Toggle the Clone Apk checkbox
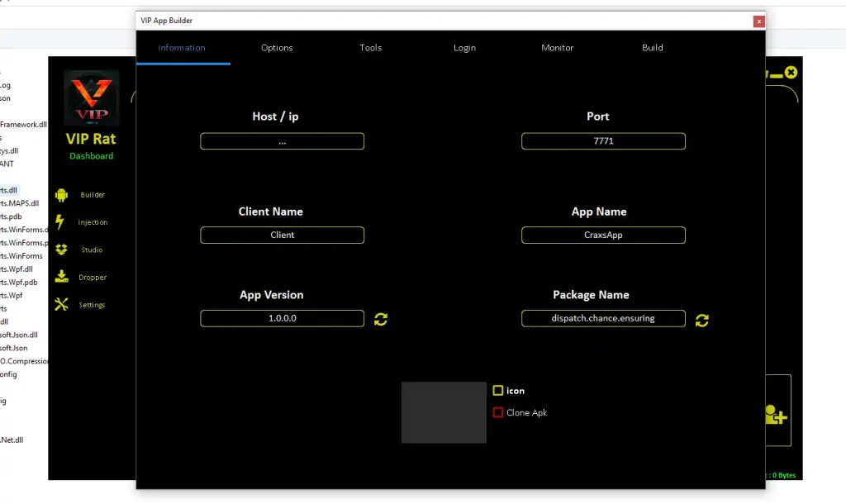 (498, 412)
